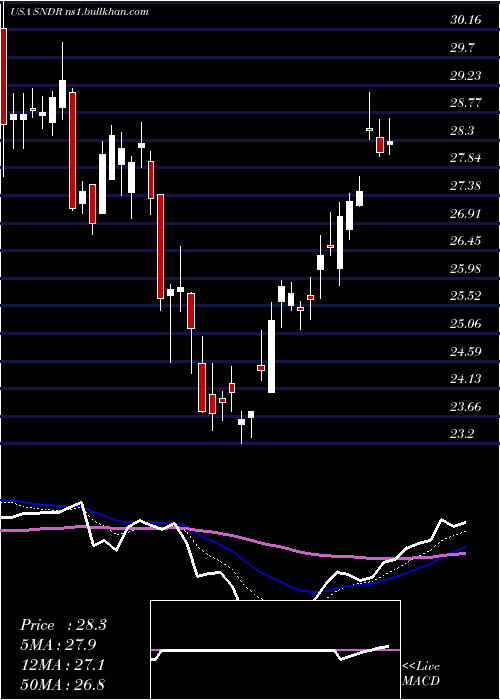Image resolution: width=500 pixels, height=700 pixels.
Task: Click the '50MA : 26.8' readout
Action: click(62, 685)
